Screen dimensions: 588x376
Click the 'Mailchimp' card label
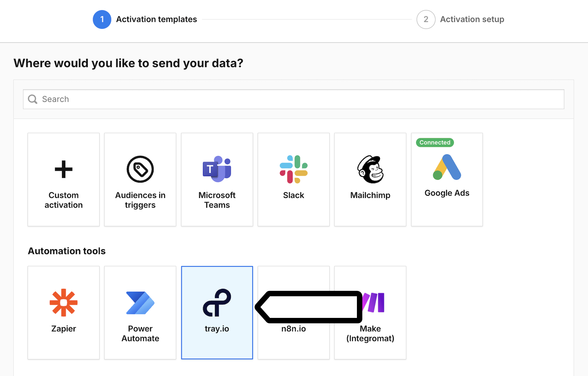[370, 195]
